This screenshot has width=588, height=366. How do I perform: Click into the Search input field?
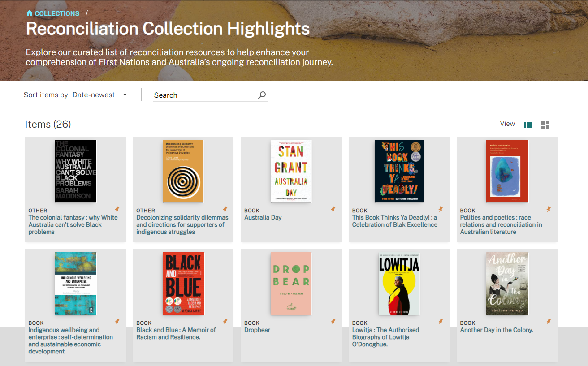tap(205, 95)
